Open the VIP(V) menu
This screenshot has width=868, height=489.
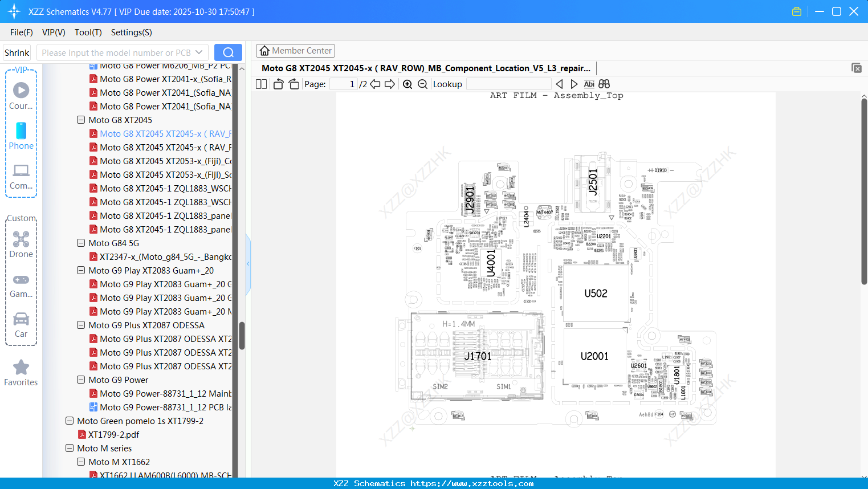(x=54, y=32)
